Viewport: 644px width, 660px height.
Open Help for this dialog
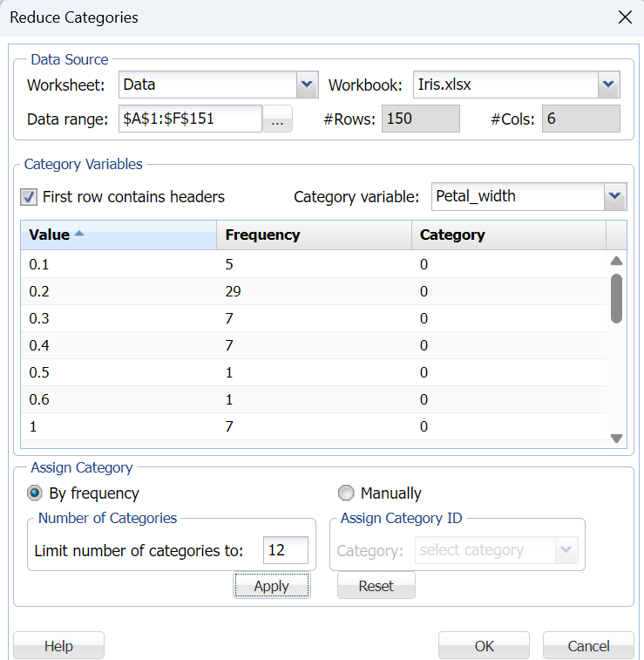point(58,646)
